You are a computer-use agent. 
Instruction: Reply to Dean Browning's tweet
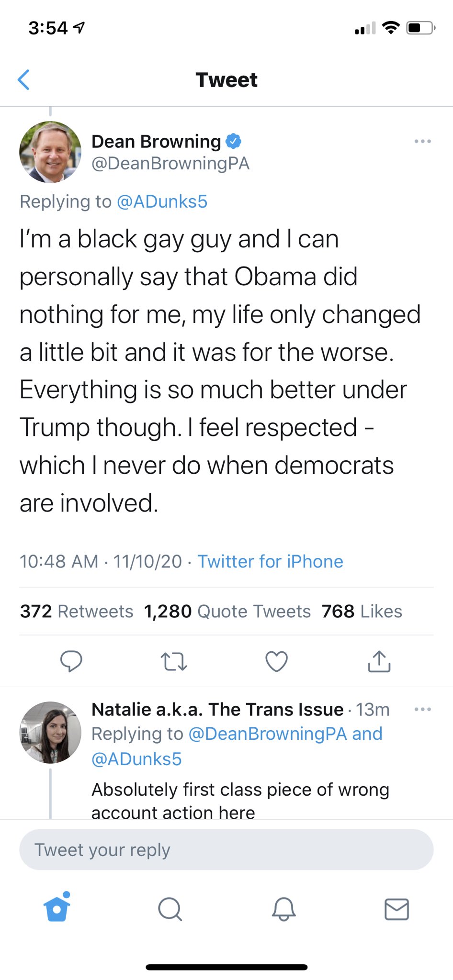[x=71, y=661]
